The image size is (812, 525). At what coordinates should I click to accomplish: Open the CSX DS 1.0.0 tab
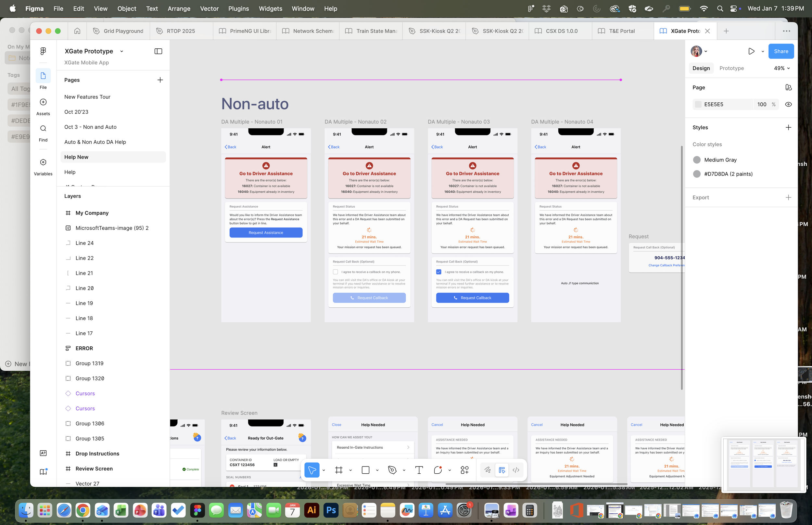pos(561,31)
